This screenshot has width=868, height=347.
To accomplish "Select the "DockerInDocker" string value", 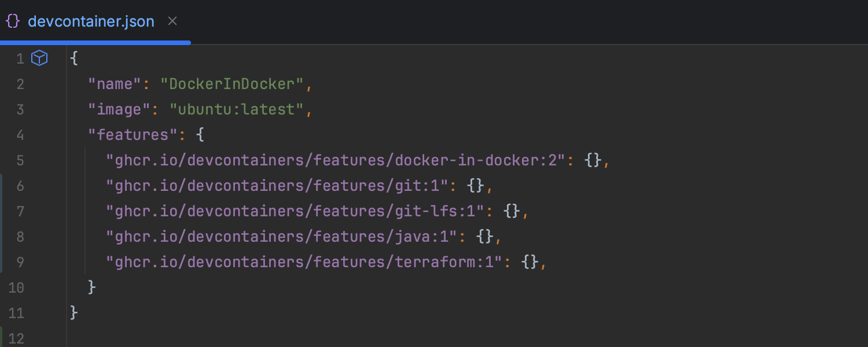I will 235,83.
